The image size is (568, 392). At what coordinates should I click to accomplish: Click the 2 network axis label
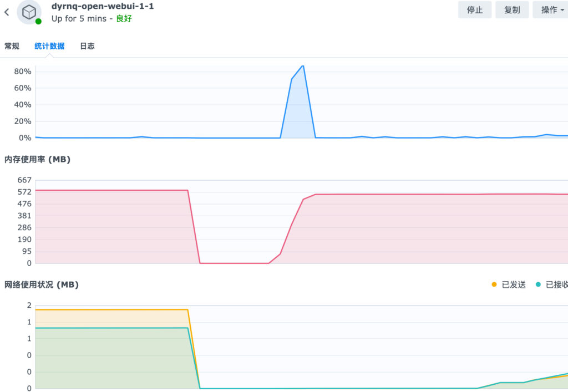tap(29, 306)
